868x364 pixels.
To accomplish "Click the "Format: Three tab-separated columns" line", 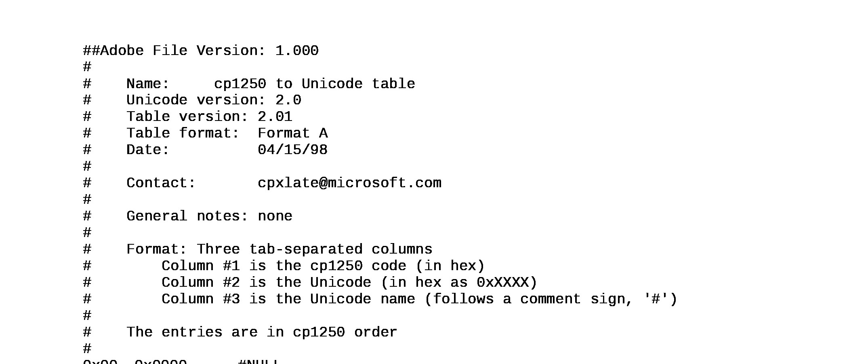I will pyautogui.click(x=280, y=250).
